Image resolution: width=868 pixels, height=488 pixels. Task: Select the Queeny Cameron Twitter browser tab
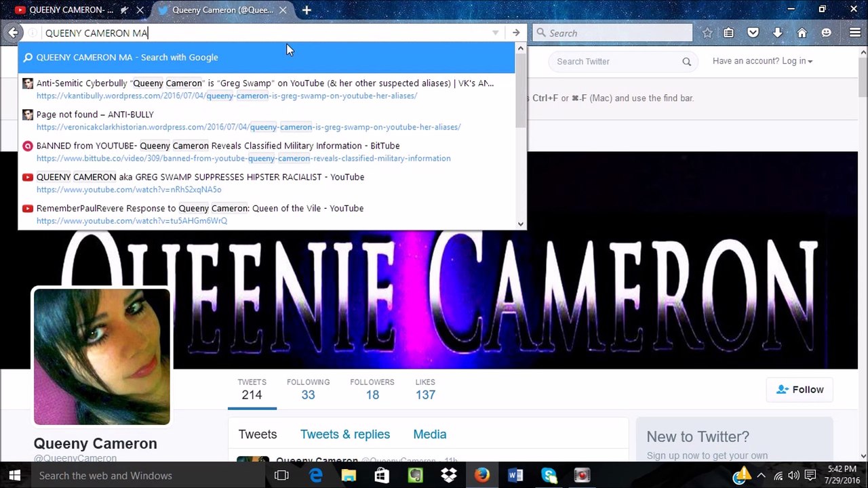coord(222,10)
